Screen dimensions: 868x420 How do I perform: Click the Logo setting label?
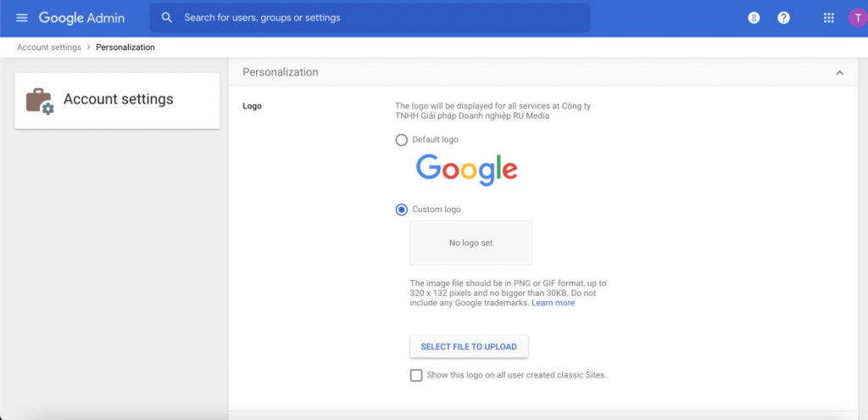[252, 106]
